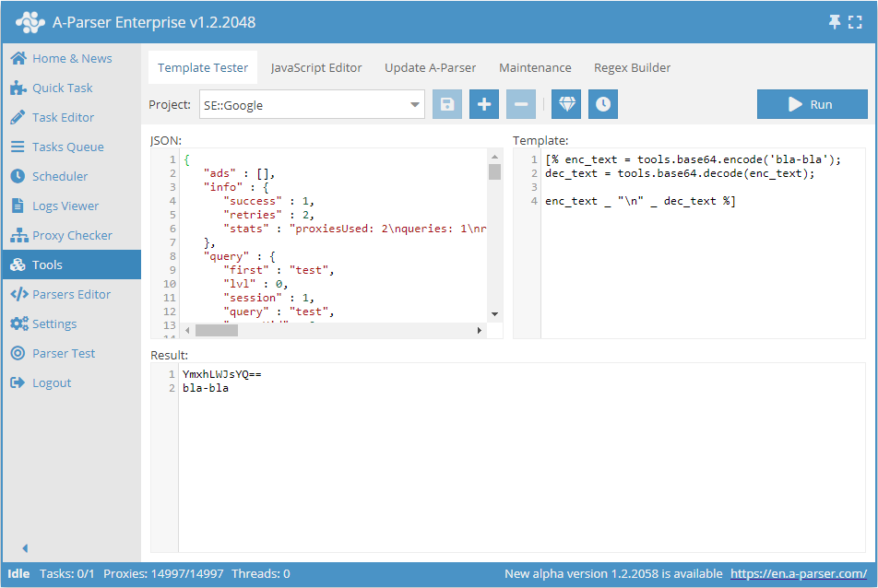Viewport: 878px width, 588px height.
Task: Click the diamond icon in the toolbar
Action: click(567, 104)
